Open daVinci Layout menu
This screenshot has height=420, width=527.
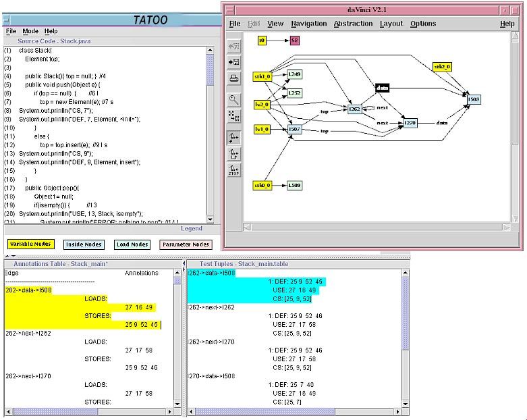391,24
